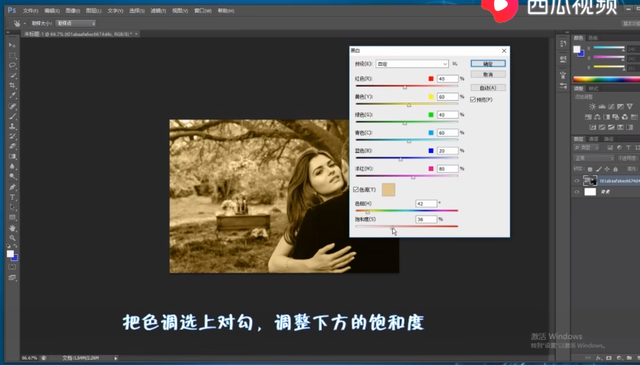This screenshot has height=365, width=640.
Task: Click the 自动 (Auto) button
Action: 488,88
